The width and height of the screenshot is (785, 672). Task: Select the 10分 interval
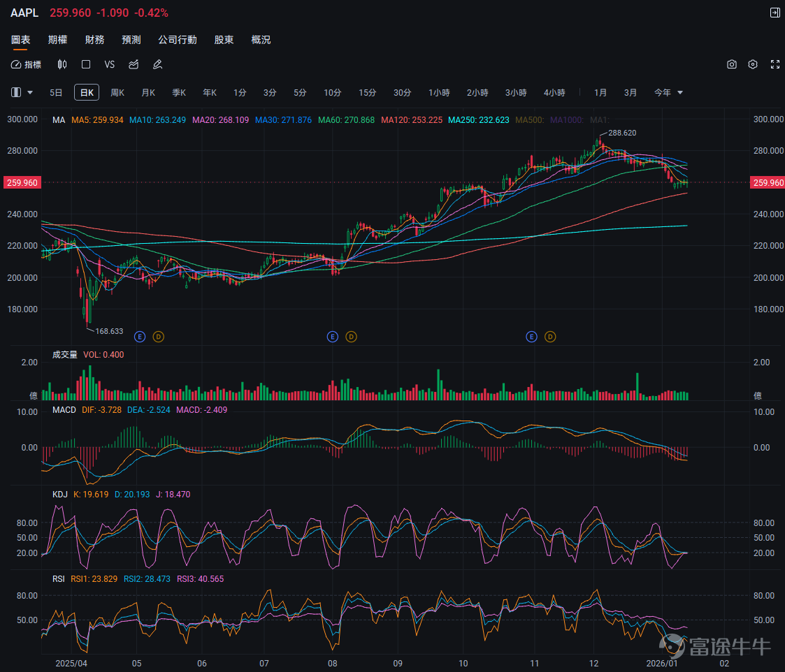tap(333, 93)
